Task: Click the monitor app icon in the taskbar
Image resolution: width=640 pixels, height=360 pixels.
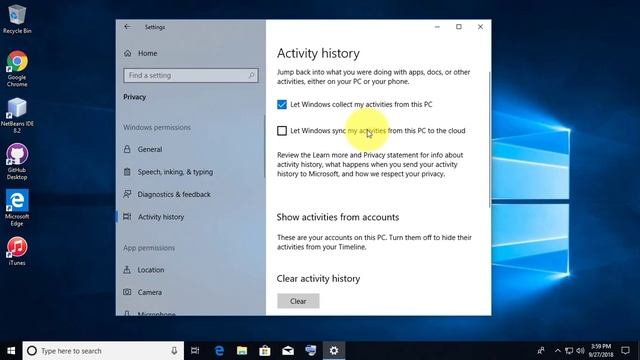Action: pos(311,351)
